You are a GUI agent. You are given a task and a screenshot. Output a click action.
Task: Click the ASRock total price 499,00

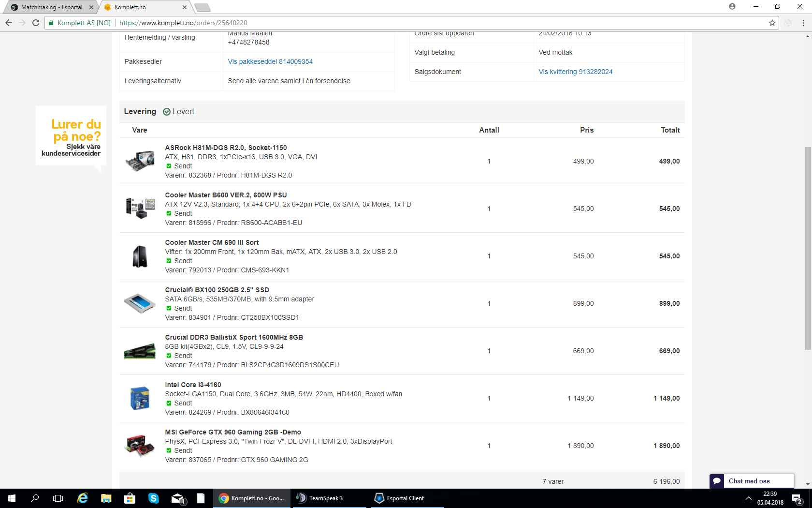669,161
